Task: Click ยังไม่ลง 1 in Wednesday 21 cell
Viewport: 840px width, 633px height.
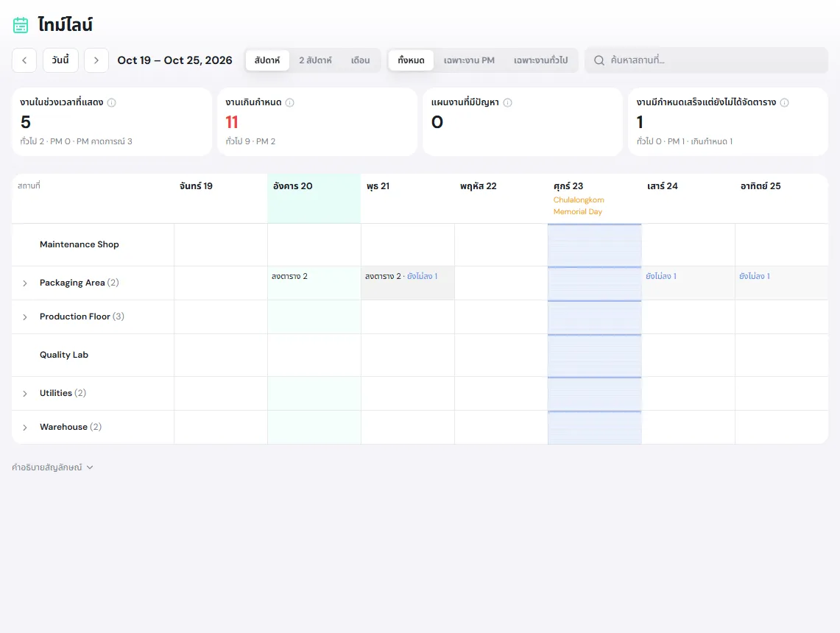Action: click(422, 276)
